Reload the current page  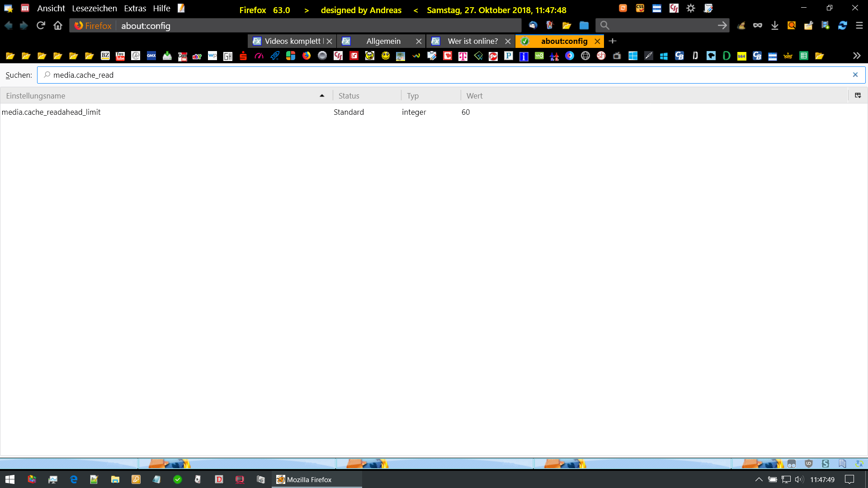pos(41,26)
